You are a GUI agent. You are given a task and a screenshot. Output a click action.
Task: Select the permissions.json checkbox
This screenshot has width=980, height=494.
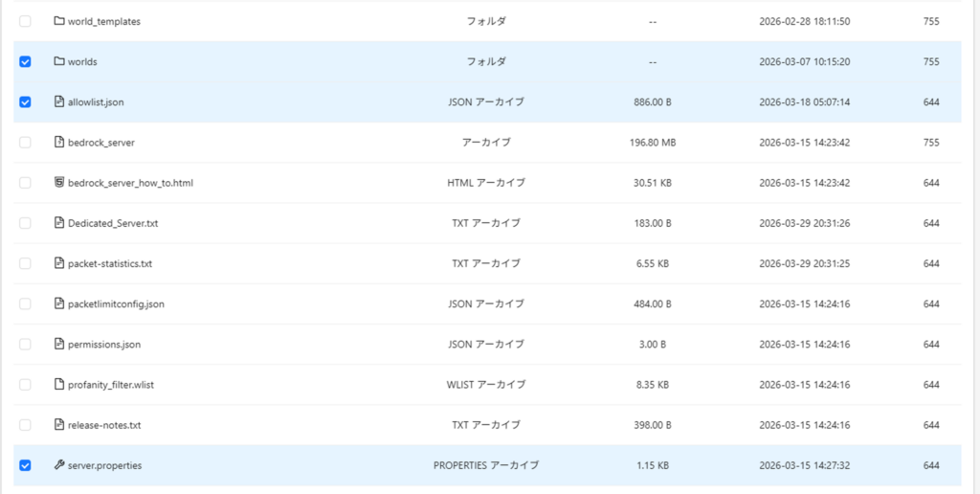25,345
